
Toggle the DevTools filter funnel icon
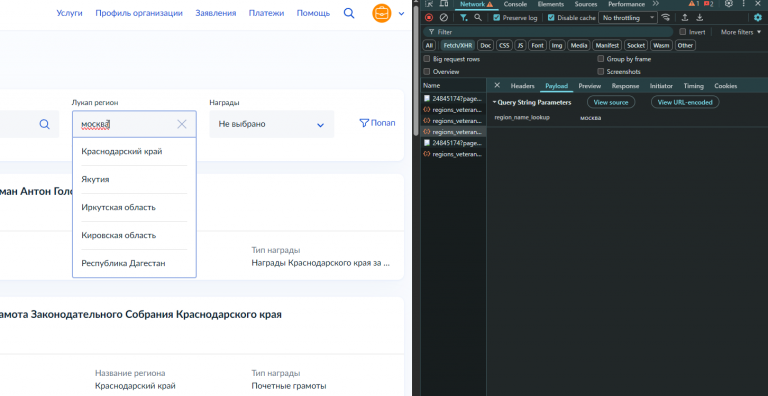pos(463,18)
